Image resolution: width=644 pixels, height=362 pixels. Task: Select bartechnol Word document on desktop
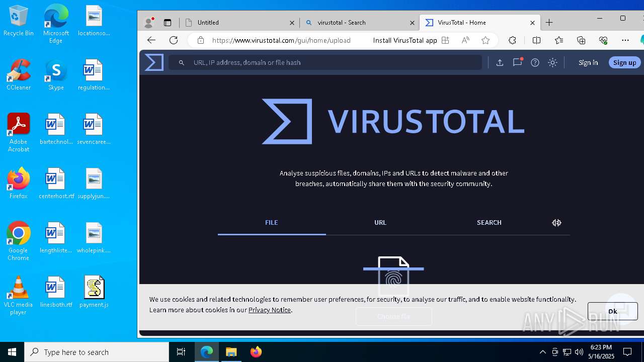click(x=56, y=130)
